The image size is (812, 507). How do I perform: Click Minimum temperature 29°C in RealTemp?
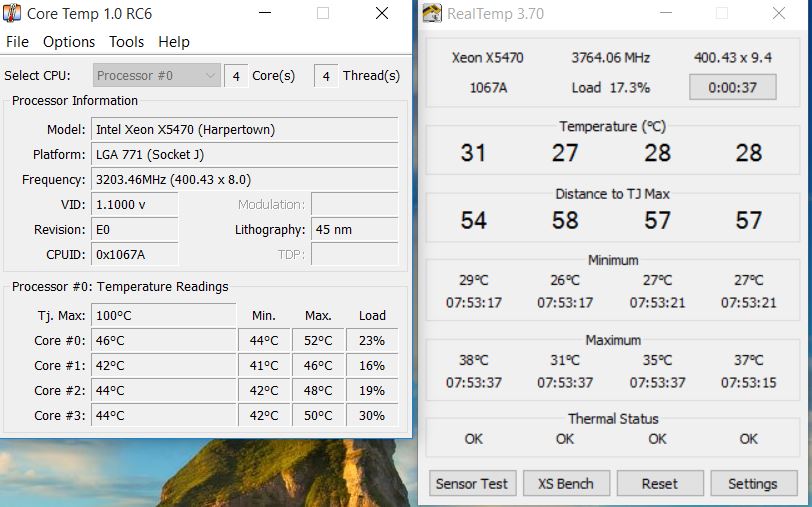[x=473, y=280]
